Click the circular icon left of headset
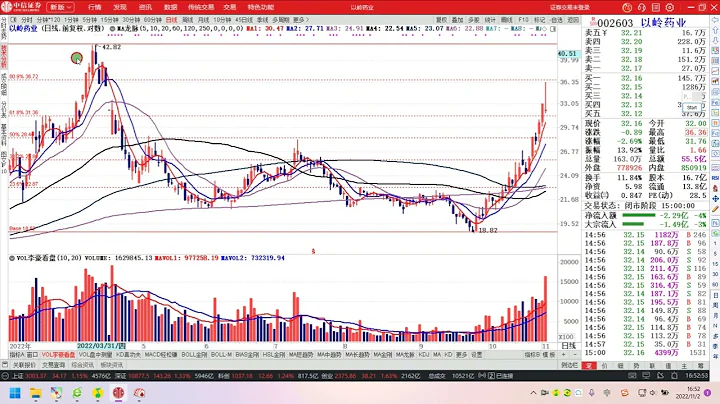 click(627, 7)
